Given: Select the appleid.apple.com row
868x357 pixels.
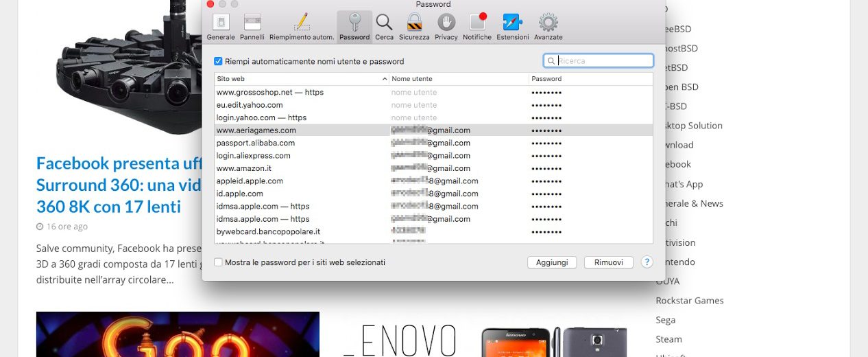Looking at the screenshot, I should 433,181.
